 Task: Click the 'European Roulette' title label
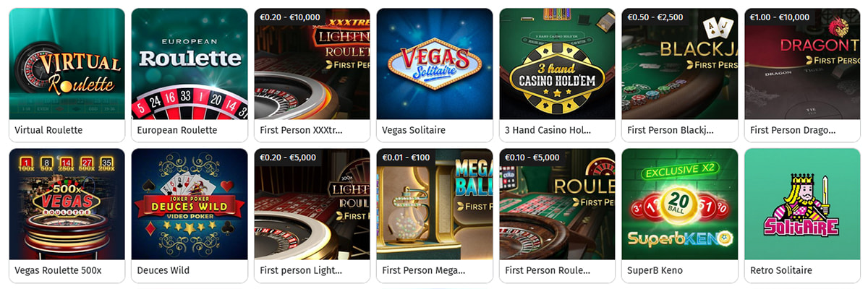pyautogui.click(x=177, y=131)
